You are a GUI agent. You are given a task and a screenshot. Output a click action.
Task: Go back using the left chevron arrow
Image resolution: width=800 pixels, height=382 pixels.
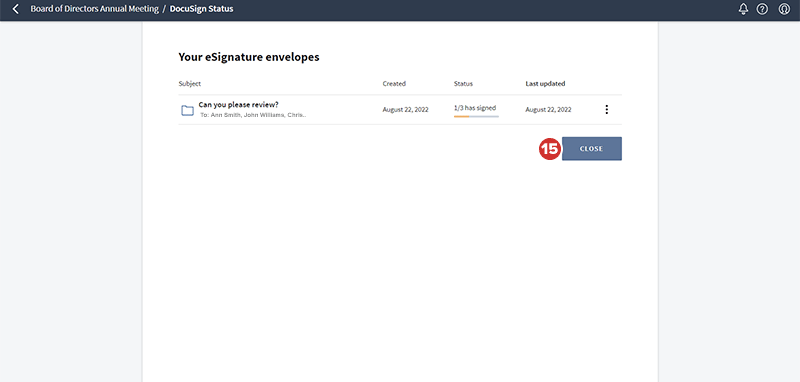16,9
